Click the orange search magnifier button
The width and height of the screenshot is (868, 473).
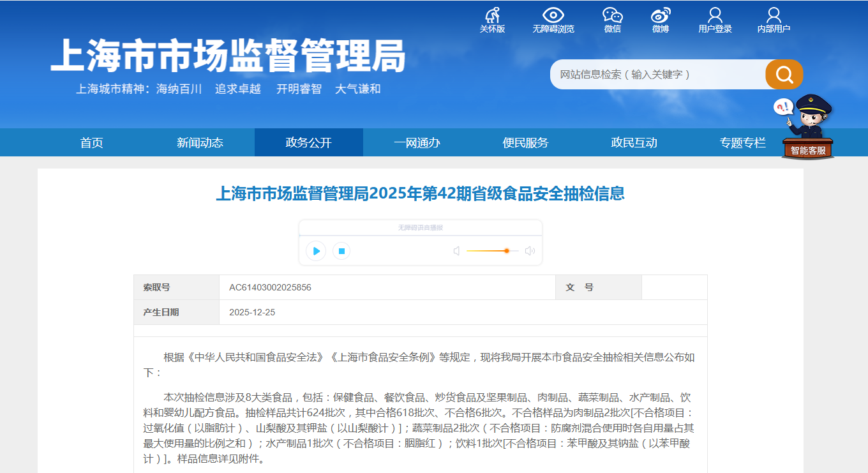click(x=784, y=75)
